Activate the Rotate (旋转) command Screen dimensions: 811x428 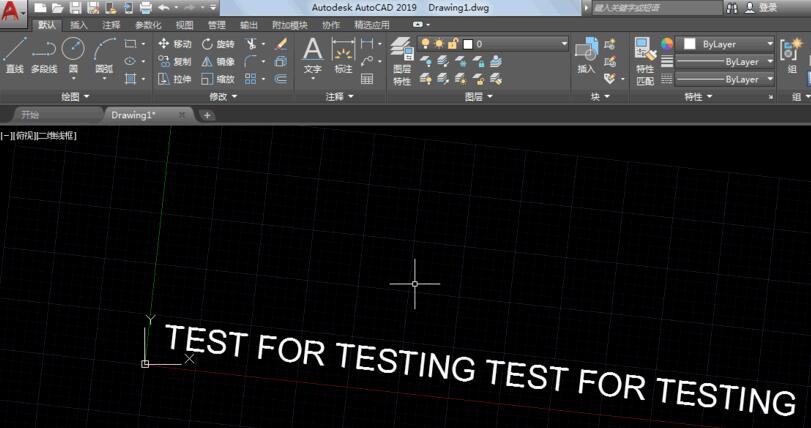[x=218, y=44]
